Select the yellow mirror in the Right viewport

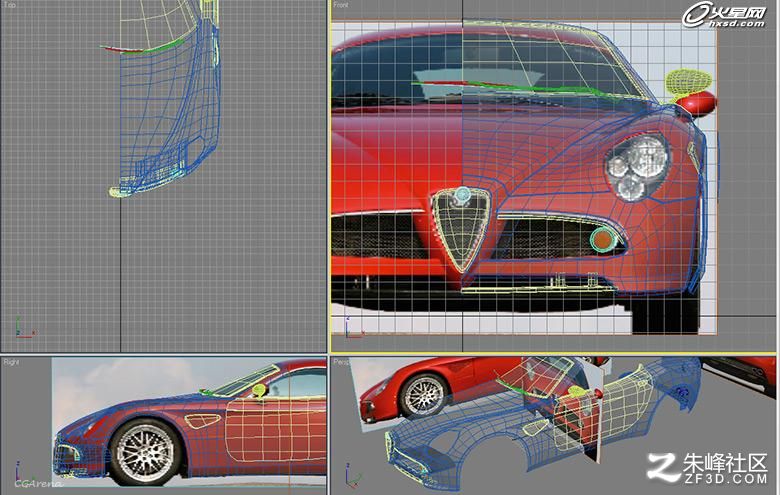click(x=259, y=391)
